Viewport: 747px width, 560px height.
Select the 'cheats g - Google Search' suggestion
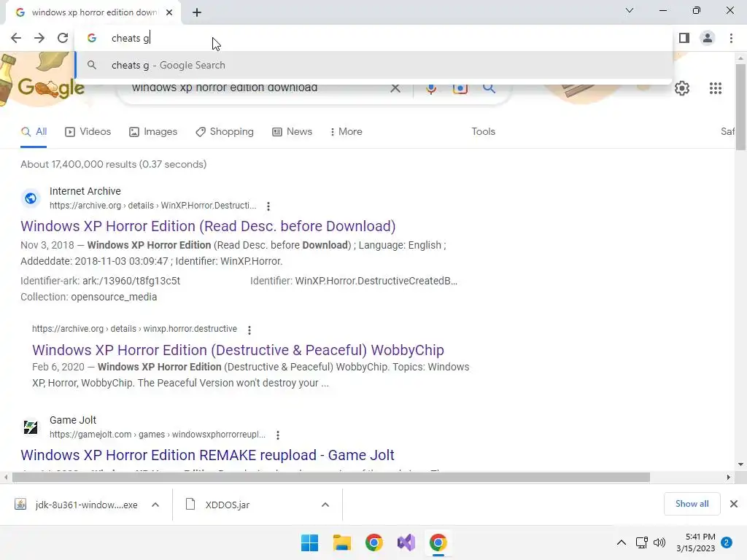(374, 65)
